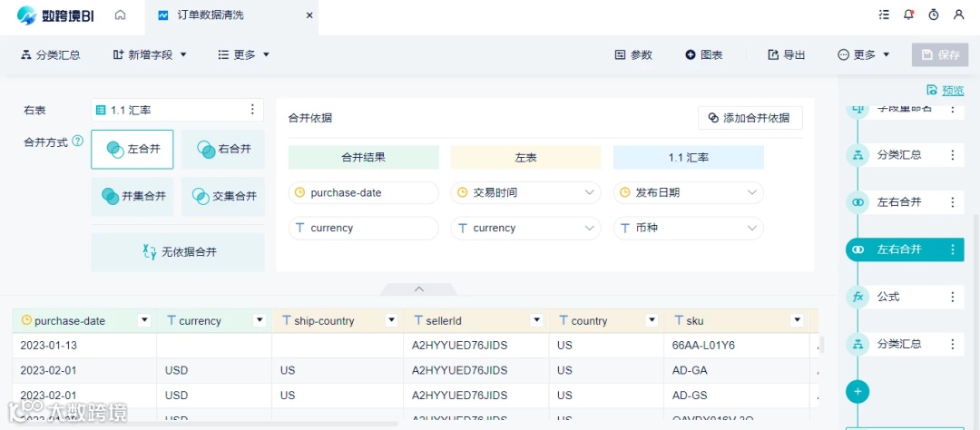Click the 添加合并依据 button

click(x=750, y=118)
